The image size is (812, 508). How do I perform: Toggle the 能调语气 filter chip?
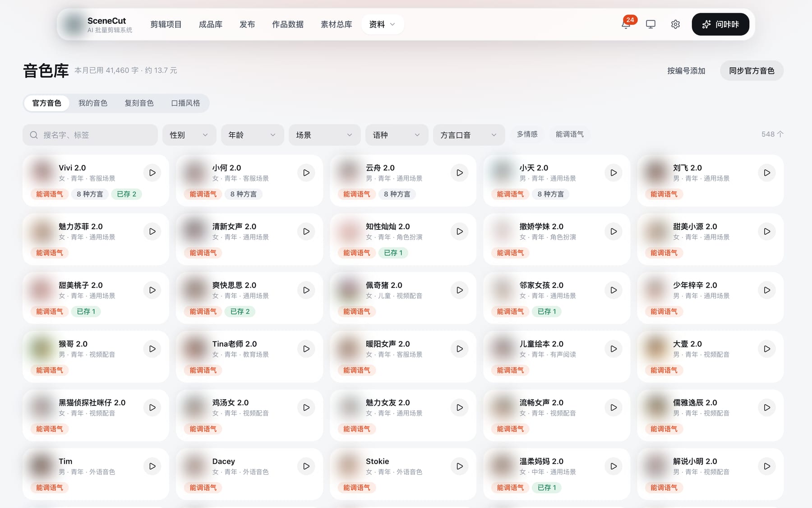(570, 134)
